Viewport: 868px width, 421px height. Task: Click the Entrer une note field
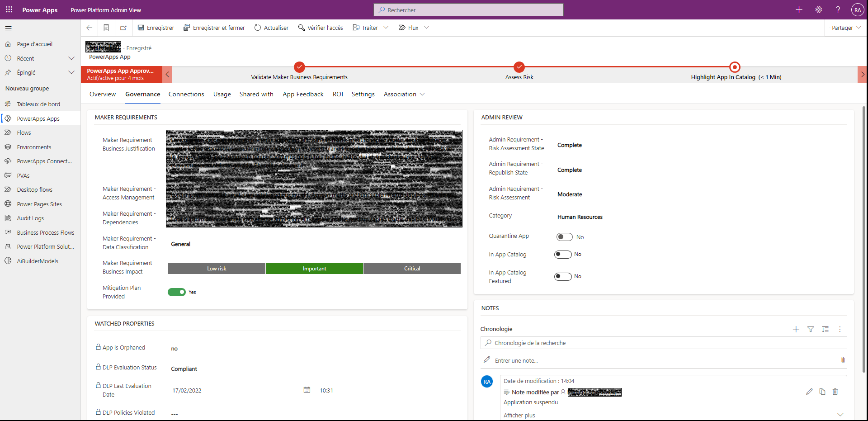(663, 360)
